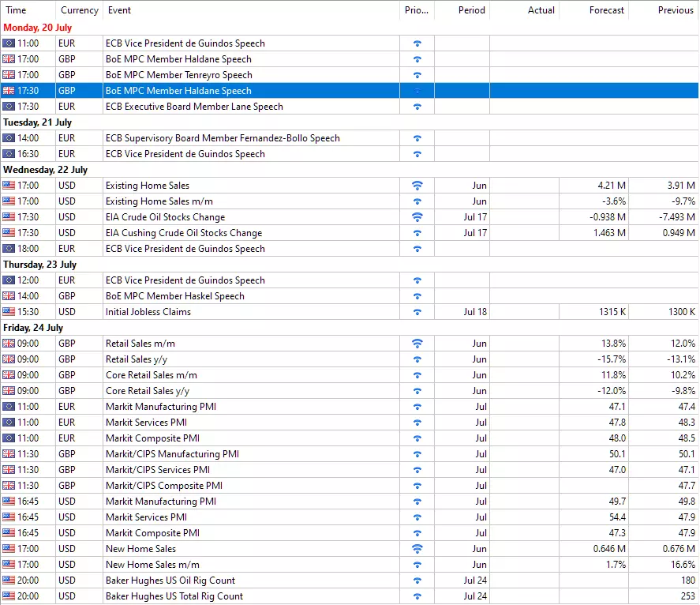Select the Friday, 24 July date header
Viewport: 700px width, 605px height.
click(33, 328)
